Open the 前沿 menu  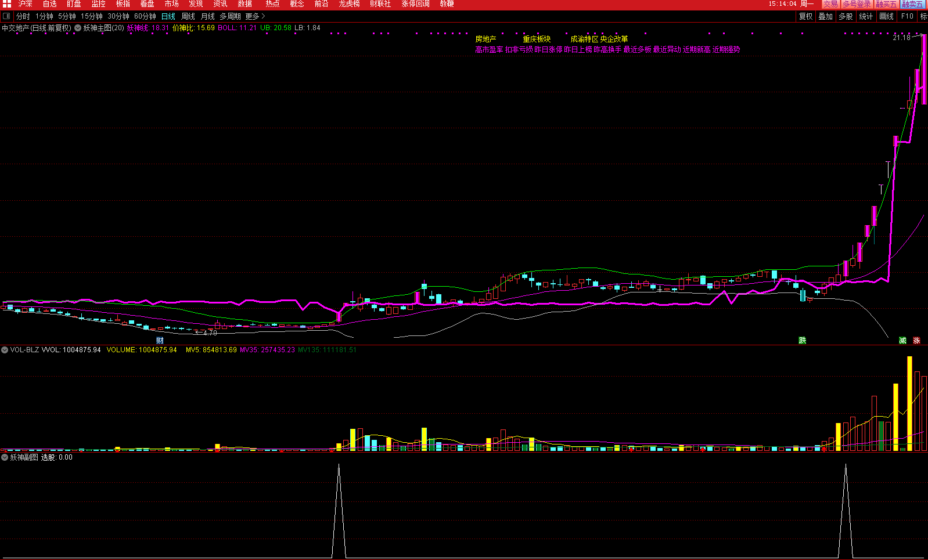(x=321, y=4)
